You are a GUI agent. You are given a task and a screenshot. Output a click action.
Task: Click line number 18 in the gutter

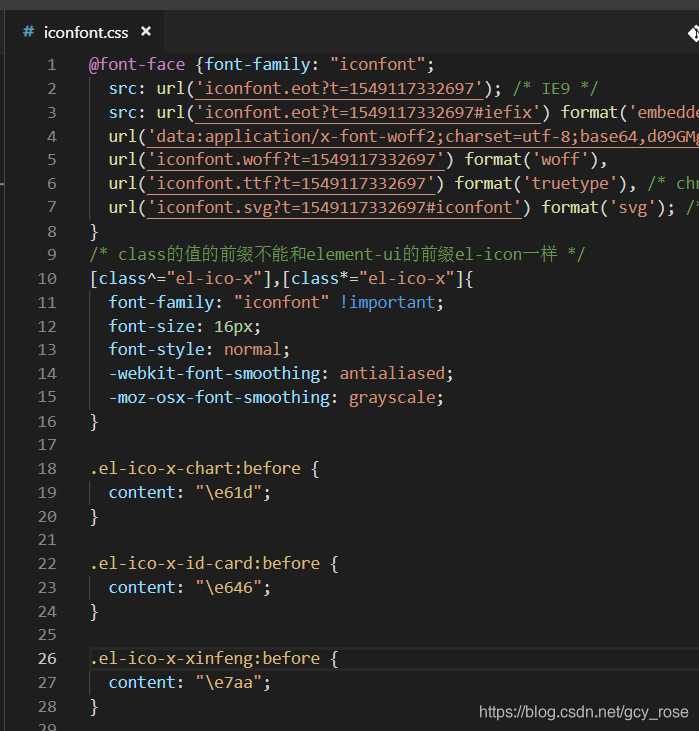click(47, 469)
